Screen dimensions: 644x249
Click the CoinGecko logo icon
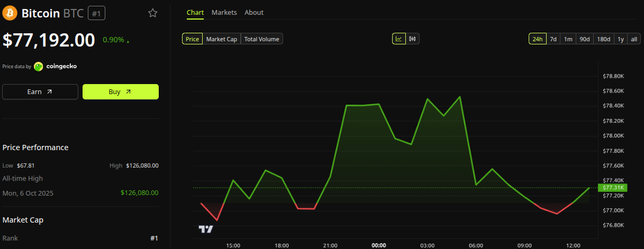[39, 67]
